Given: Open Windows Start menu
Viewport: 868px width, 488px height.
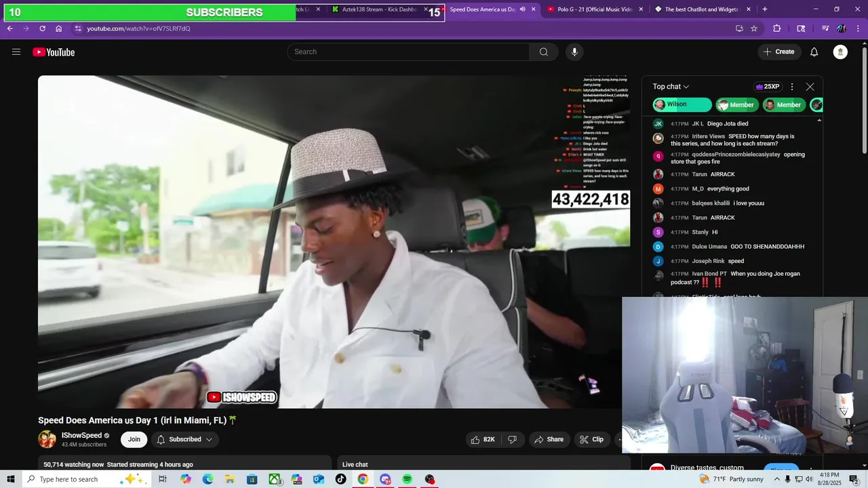Looking at the screenshot, I should click(x=11, y=479).
